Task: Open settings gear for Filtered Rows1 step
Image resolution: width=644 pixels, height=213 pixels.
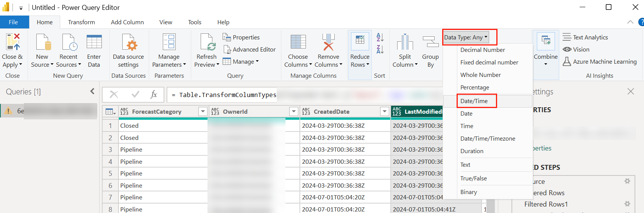Action: pos(627,204)
